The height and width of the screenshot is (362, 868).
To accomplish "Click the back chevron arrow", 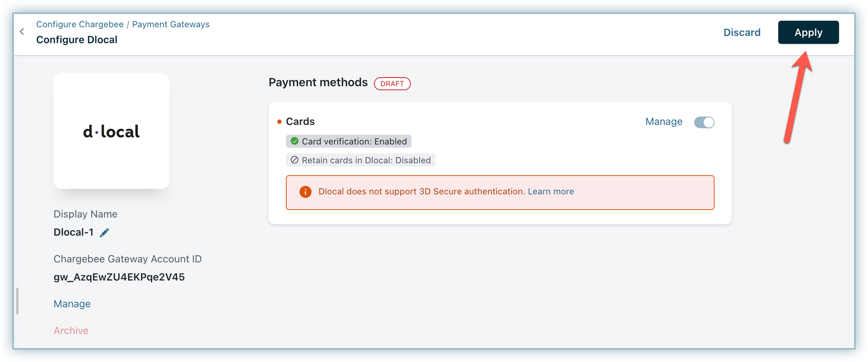I will 22,32.
